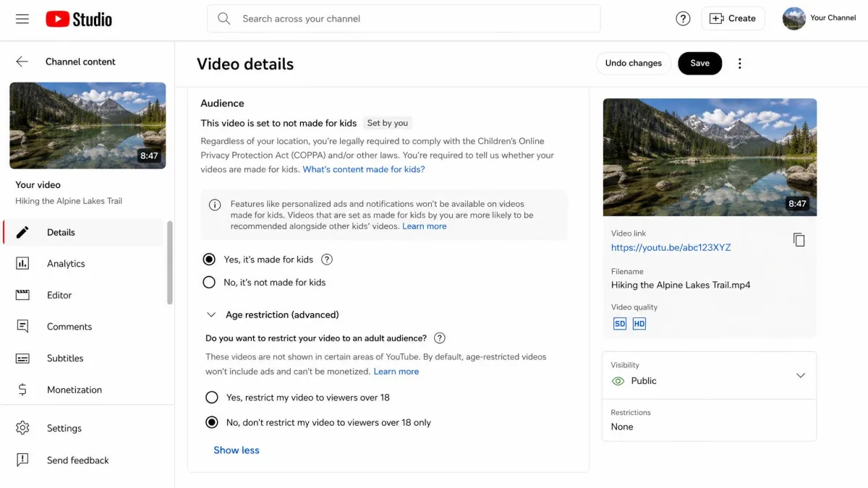The height and width of the screenshot is (488, 868).
Task: Click the Create video camera icon
Action: click(x=717, y=19)
